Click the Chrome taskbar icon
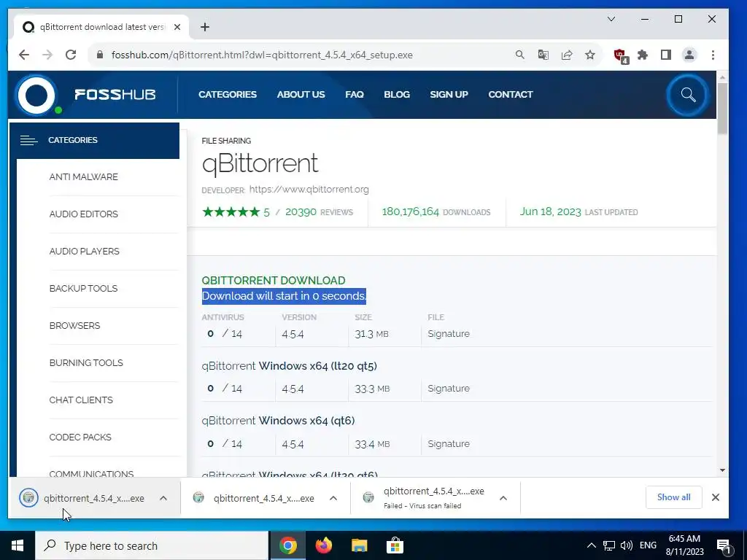 pyautogui.click(x=288, y=545)
